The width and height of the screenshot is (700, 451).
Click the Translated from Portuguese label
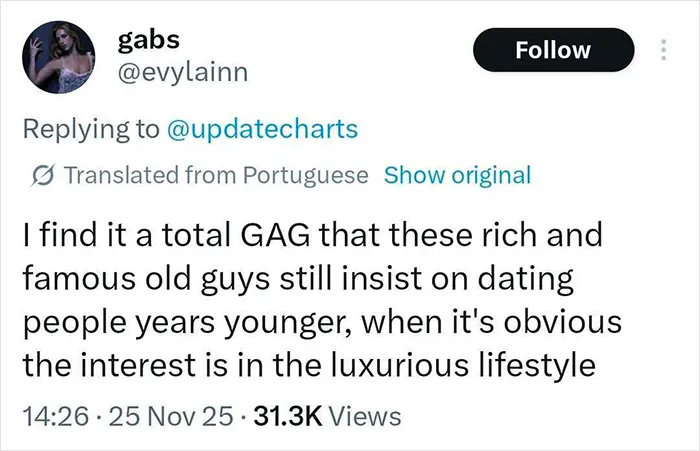[x=217, y=175]
